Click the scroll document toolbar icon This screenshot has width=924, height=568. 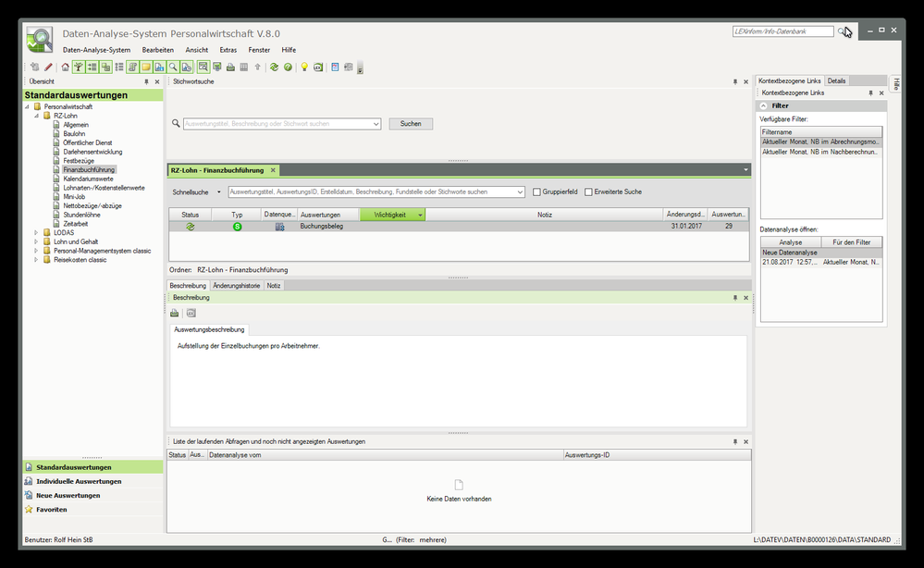point(132,68)
